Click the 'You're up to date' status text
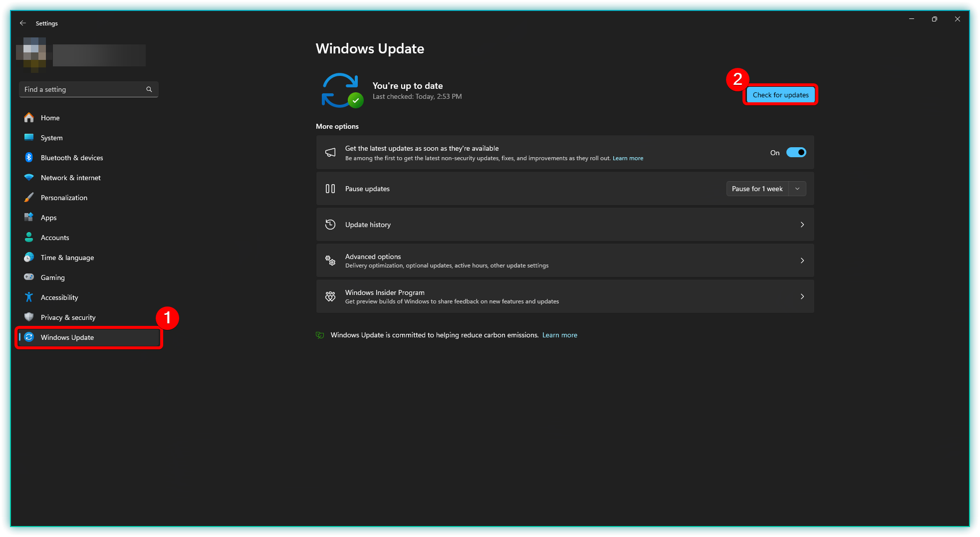Screen dimensions: 980x537 click(408, 85)
